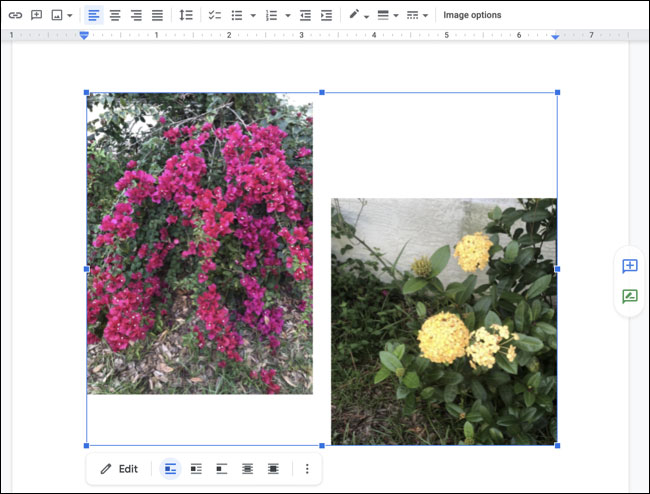
Task: Insert a bulleted list
Action: (237, 15)
